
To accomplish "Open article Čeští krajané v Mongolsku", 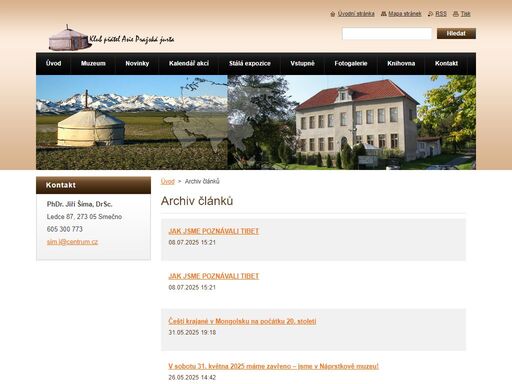I will click(x=242, y=321).
